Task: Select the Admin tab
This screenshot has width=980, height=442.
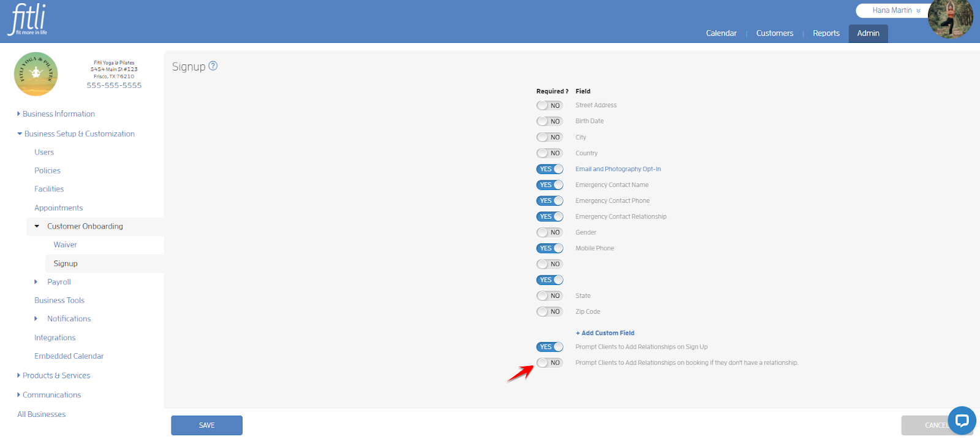Action: coord(868,33)
